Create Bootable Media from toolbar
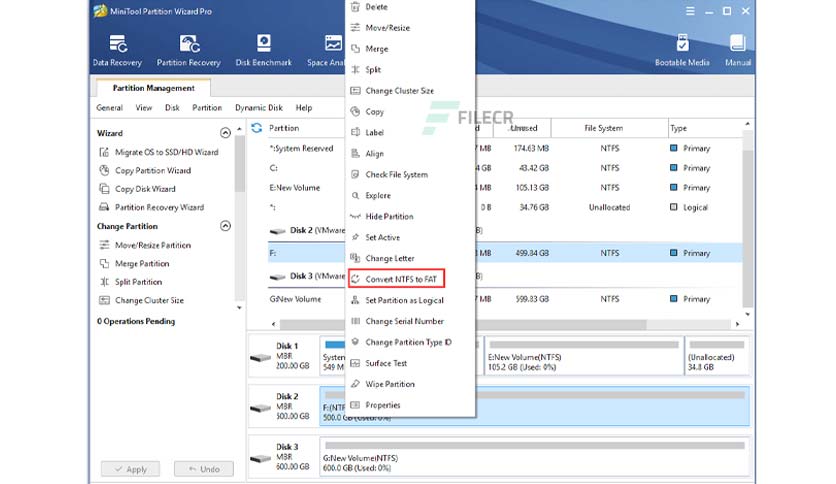The height and width of the screenshot is (484, 836). coord(682,51)
